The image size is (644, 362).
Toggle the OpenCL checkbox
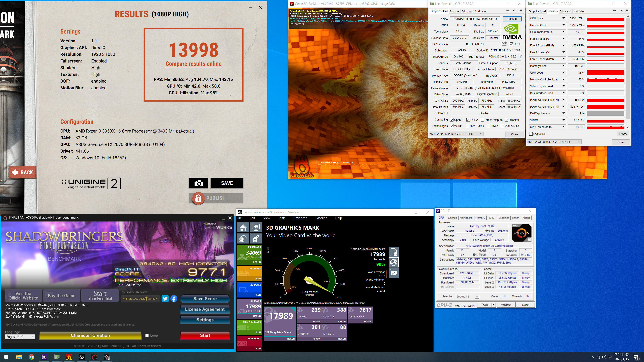[x=452, y=120]
